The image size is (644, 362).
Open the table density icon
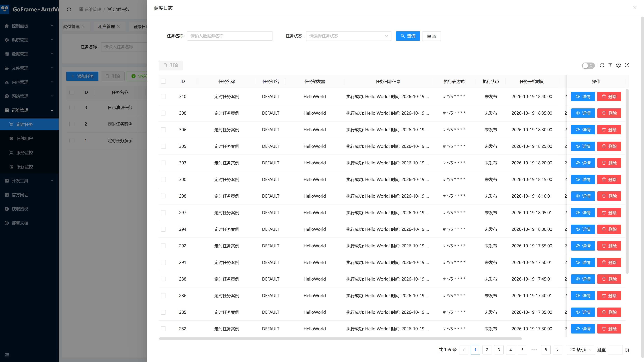(610, 65)
